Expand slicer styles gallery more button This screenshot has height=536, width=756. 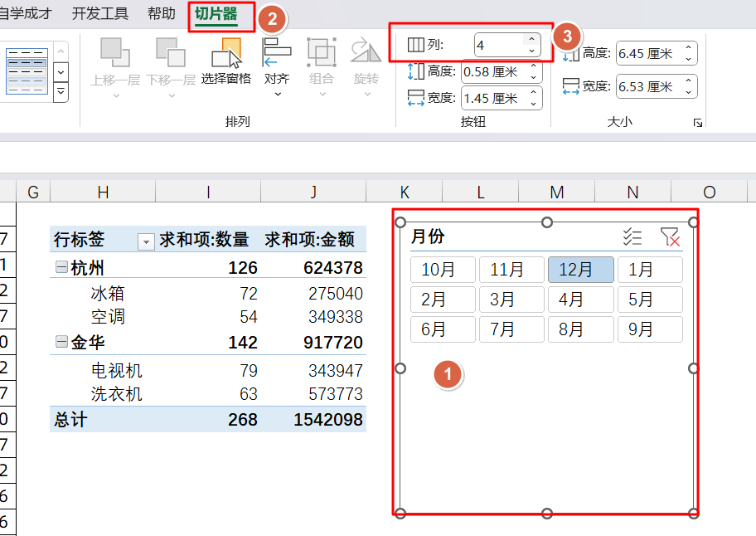pyautogui.click(x=61, y=91)
